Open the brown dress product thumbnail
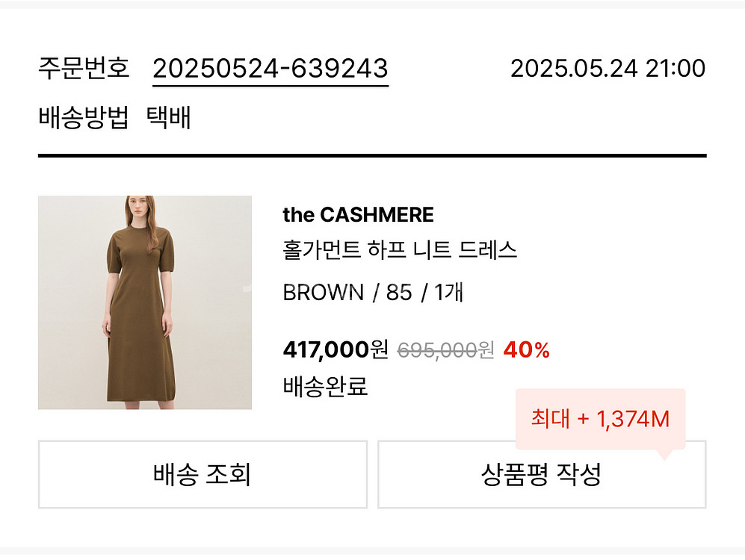The width and height of the screenshot is (745, 560). (145, 302)
